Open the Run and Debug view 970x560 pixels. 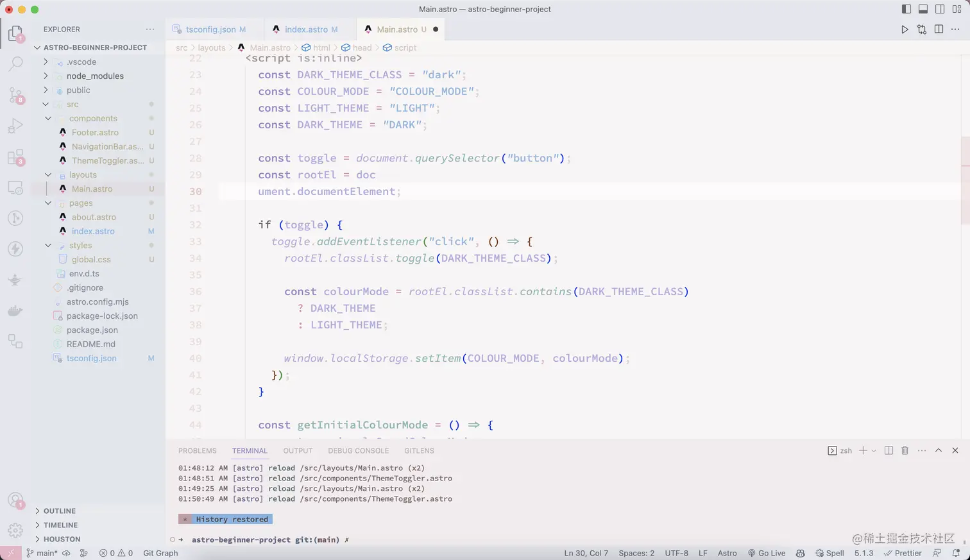click(15, 126)
